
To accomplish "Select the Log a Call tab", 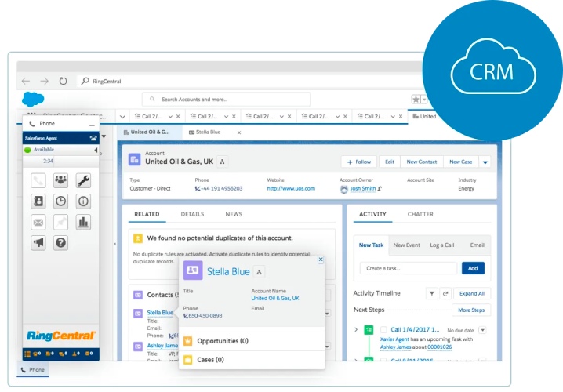I will click(442, 245).
